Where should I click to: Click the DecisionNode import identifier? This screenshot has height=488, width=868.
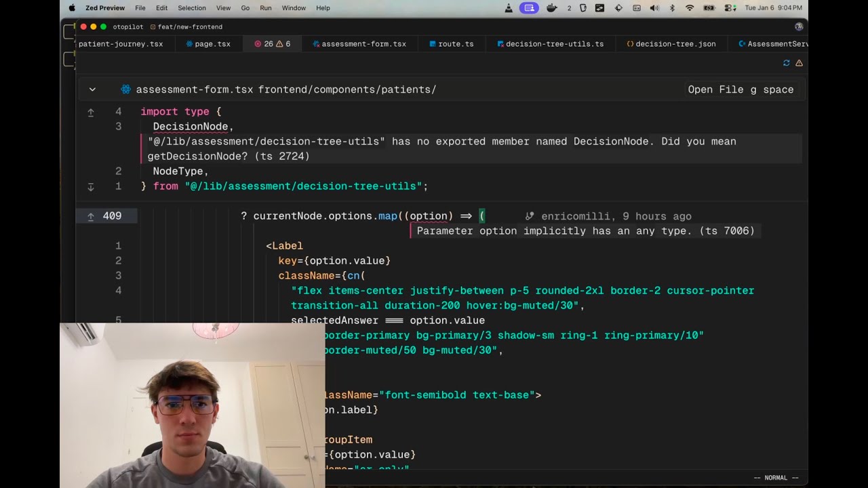pyautogui.click(x=191, y=127)
